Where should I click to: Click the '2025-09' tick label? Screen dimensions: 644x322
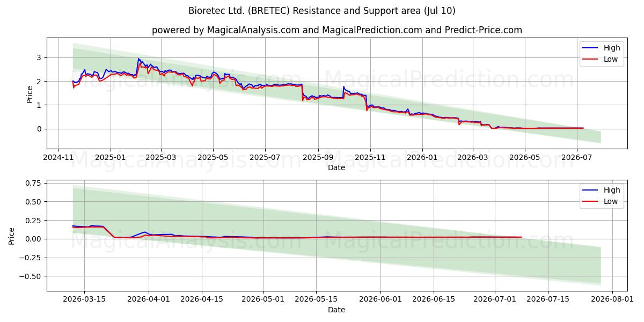pyautogui.click(x=318, y=157)
